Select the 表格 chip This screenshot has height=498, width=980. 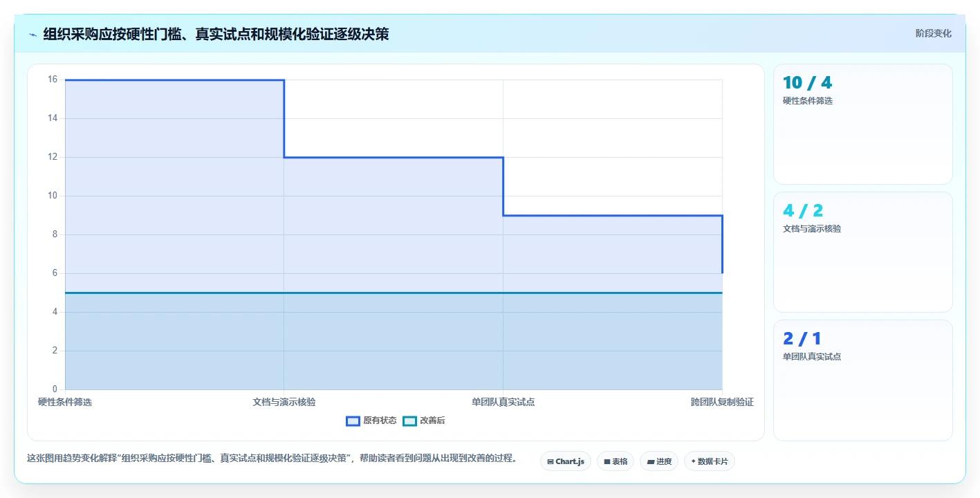[616, 461]
